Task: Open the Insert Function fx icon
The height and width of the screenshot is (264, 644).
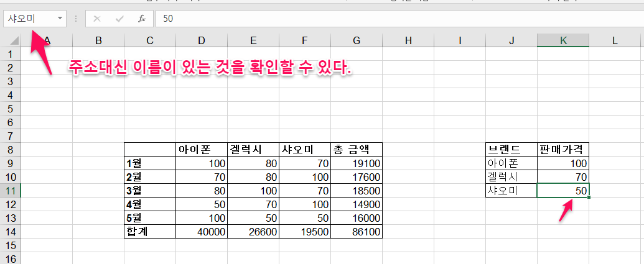Action: tap(142, 19)
